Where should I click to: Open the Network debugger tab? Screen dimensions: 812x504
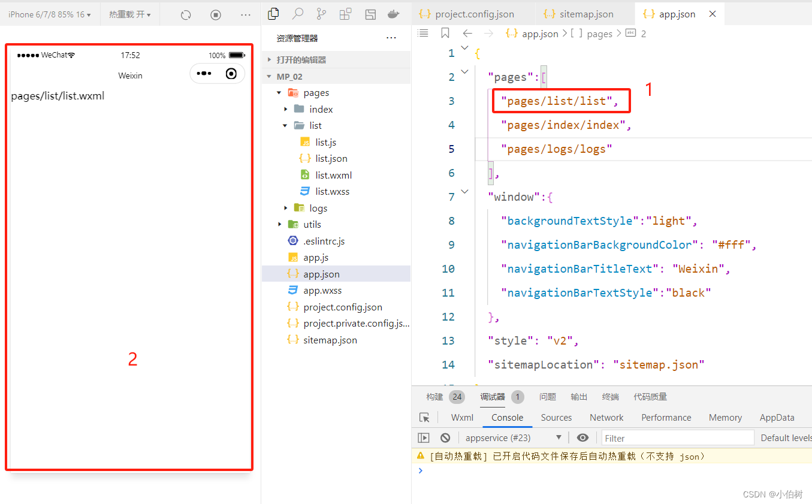606,417
